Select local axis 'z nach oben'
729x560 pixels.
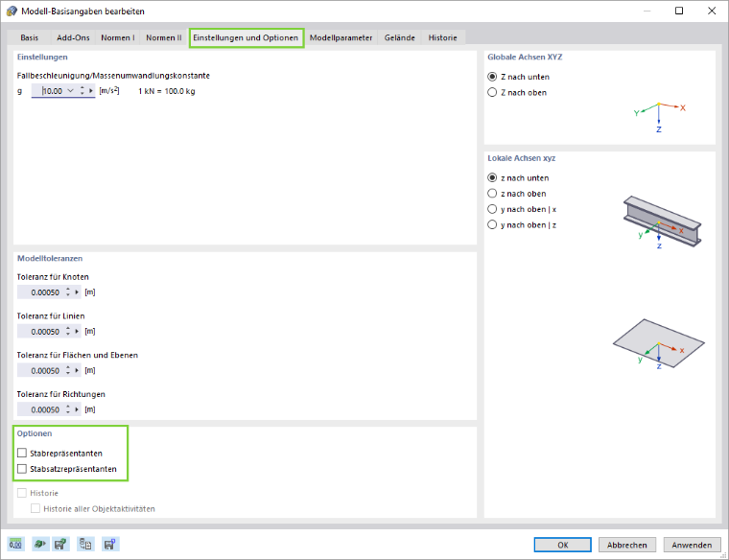[492, 194]
